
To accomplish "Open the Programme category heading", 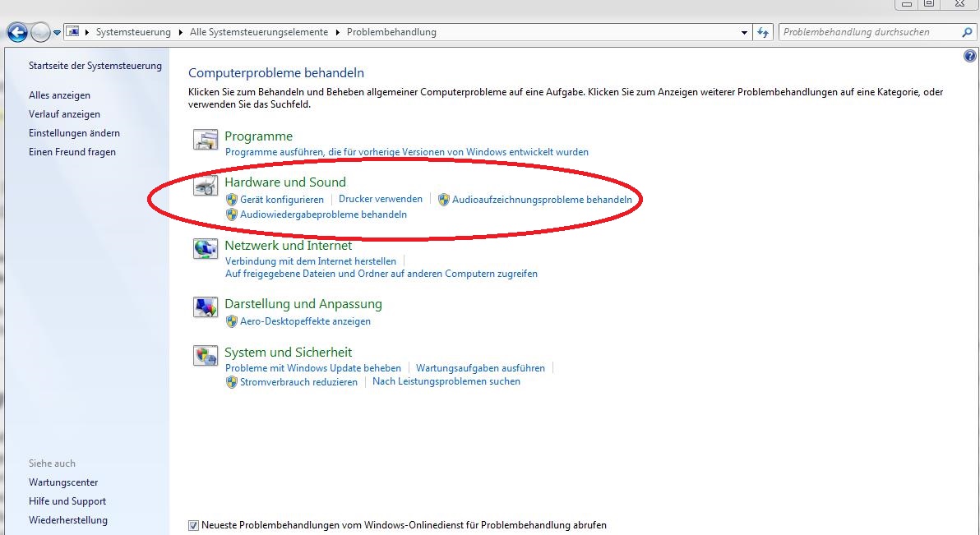I will 259,136.
